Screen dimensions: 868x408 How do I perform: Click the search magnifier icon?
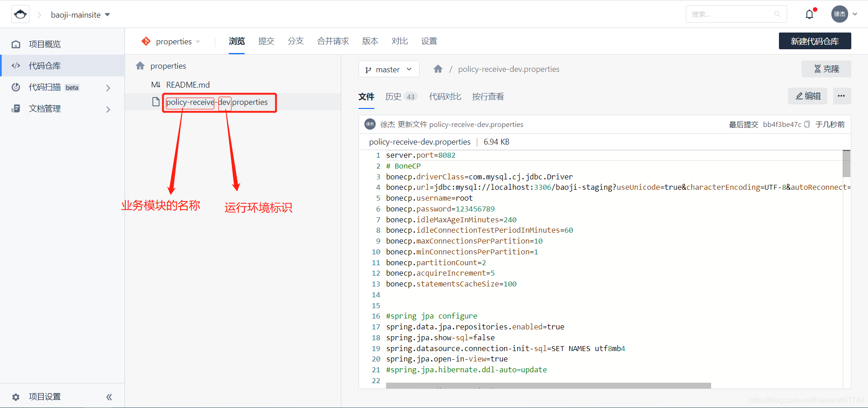click(778, 14)
